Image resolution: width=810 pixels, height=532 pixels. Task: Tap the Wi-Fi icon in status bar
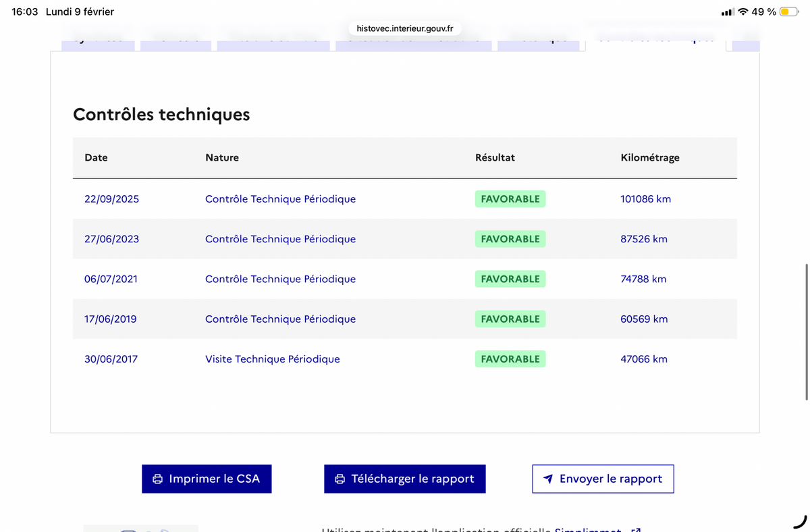pyautogui.click(x=743, y=12)
